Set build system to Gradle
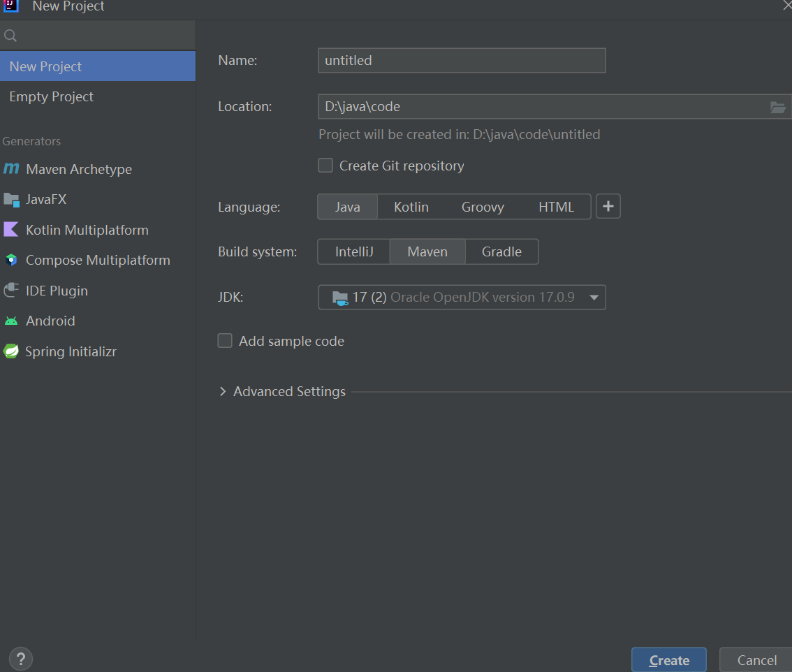Image resolution: width=792 pixels, height=672 pixels. coord(501,251)
